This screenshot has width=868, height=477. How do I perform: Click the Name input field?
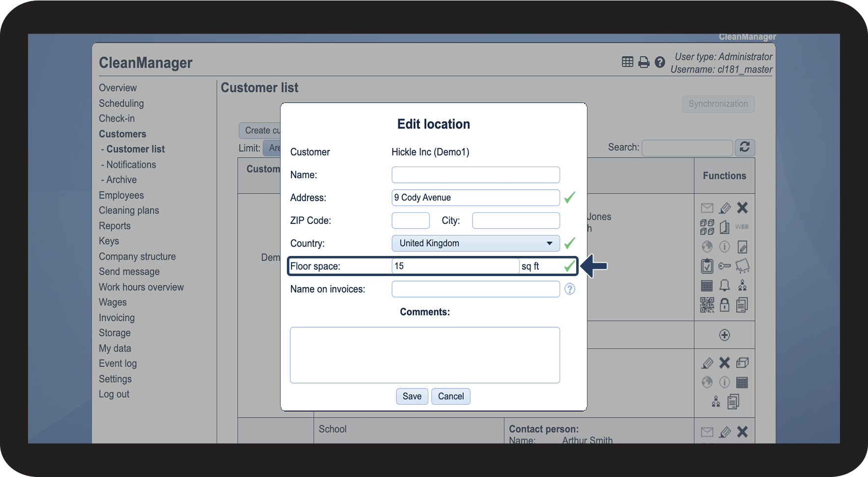[476, 175]
